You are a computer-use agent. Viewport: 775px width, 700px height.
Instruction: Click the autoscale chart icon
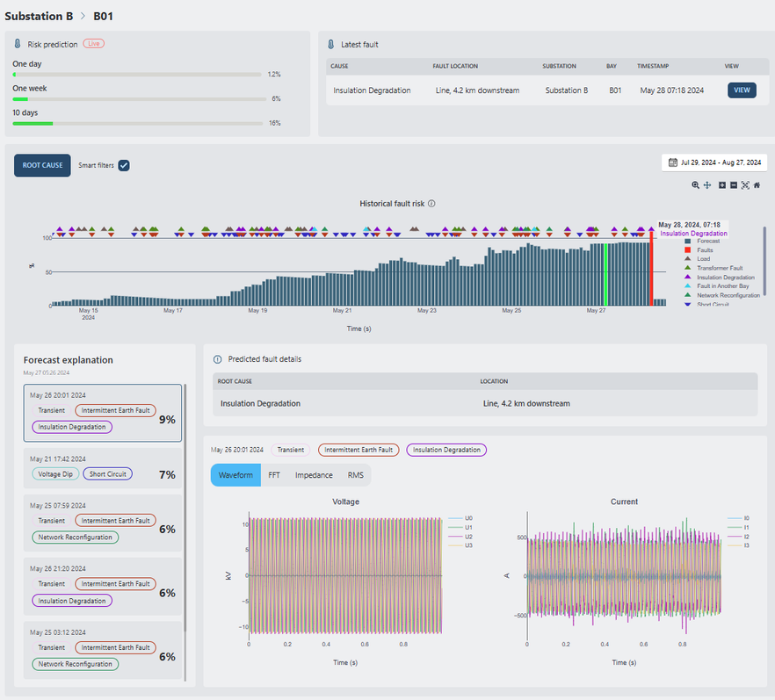click(x=745, y=185)
